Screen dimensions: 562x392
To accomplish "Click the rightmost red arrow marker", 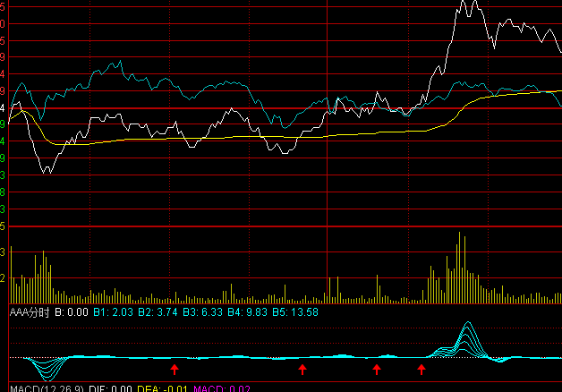I will 421,368.
